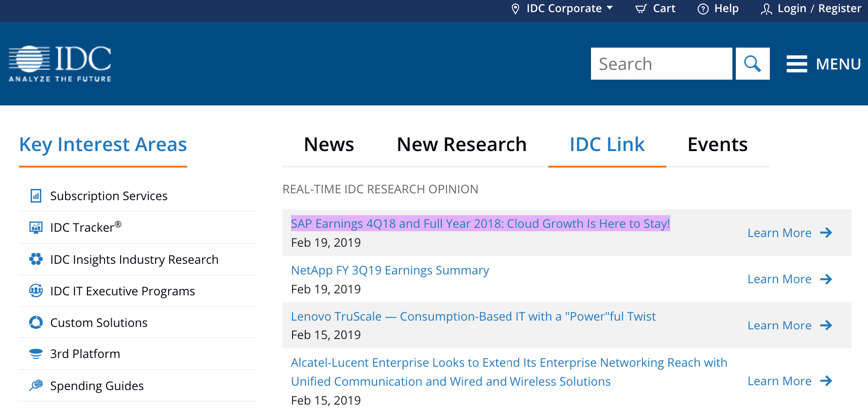Image resolution: width=868 pixels, height=409 pixels.
Task: Switch to the News tab
Action: point(329,145)
